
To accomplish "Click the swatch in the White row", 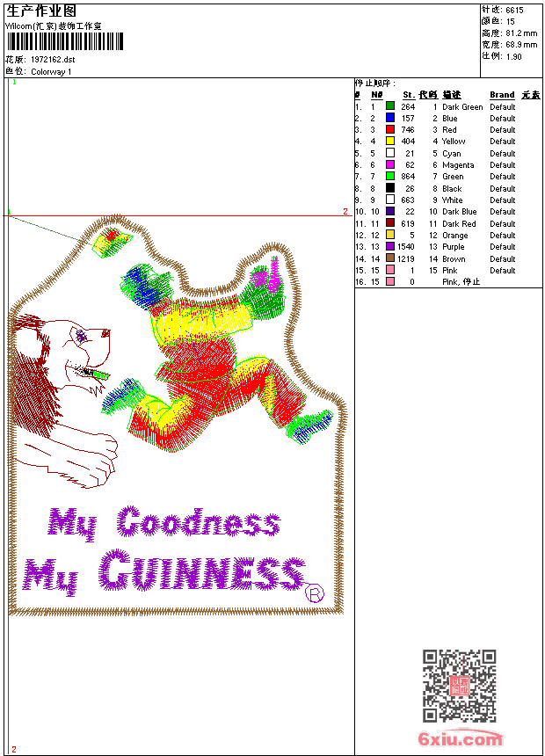I will 390,200.
